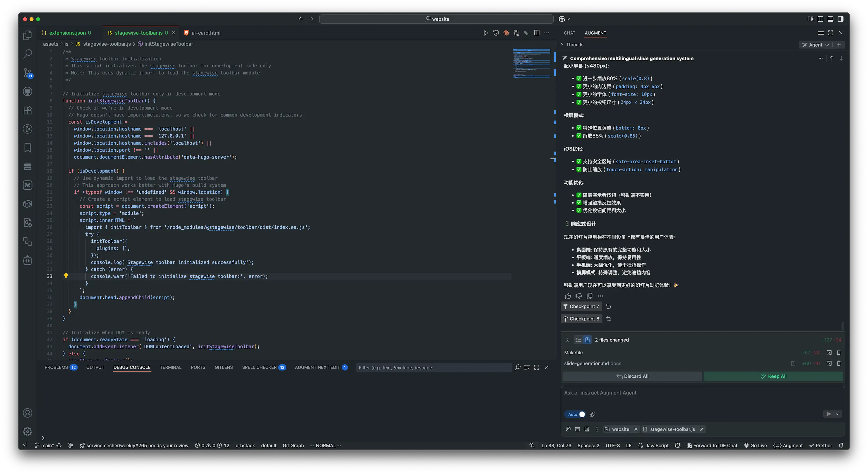Remove stagewise-toolbar.js context chip
Image resolution: width=868 pixels, height=474 pixels.
pos(702,429)
